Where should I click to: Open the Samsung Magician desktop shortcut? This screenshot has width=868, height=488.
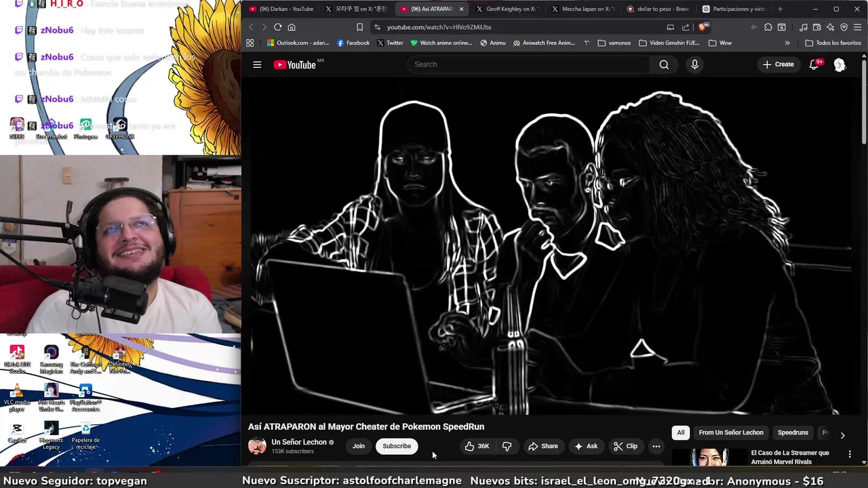(x=51, y=360)
